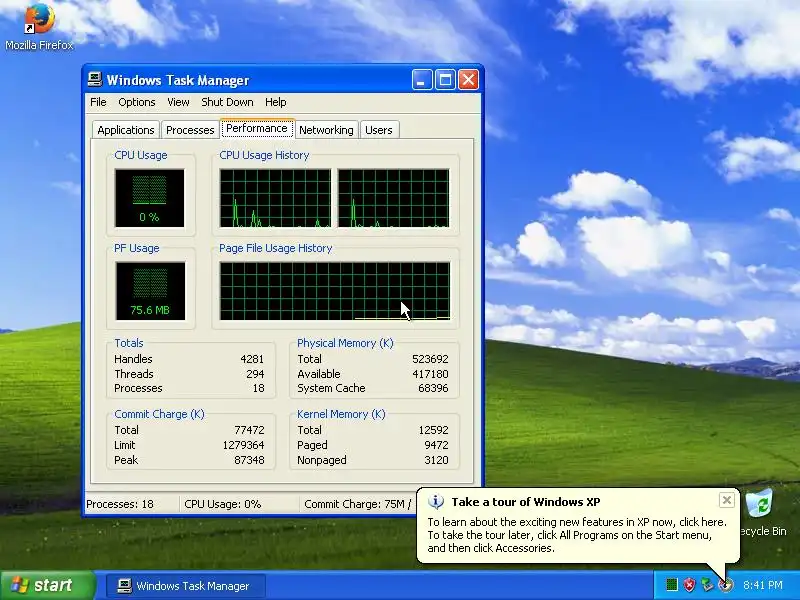Click the System Cache value 68396
This screenshot has height=600, width=800.
coord(433,388)
